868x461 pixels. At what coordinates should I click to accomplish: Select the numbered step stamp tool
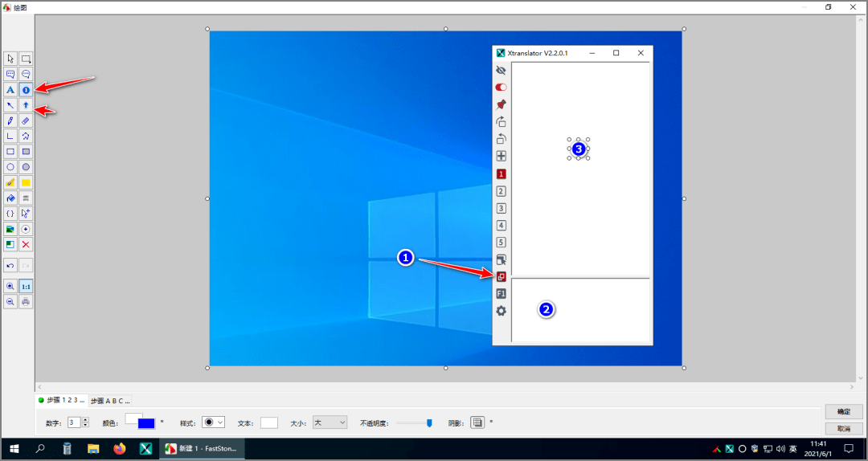point(26,90)
